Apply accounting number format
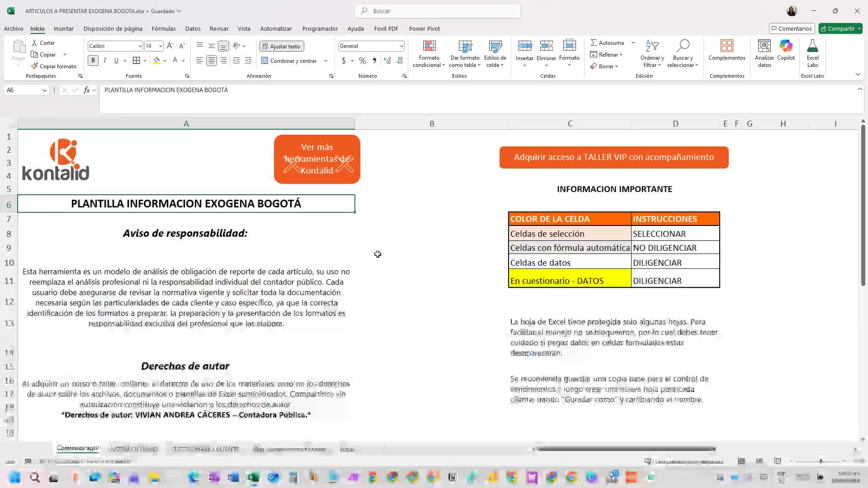The height and width of the screenshot is (488, 868). point(344,61)
